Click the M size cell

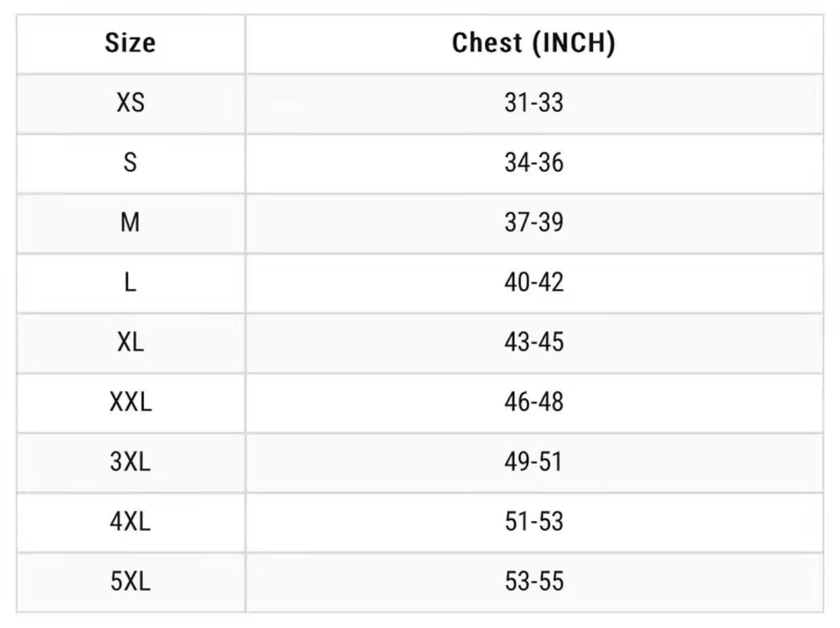tap(130, 223)
